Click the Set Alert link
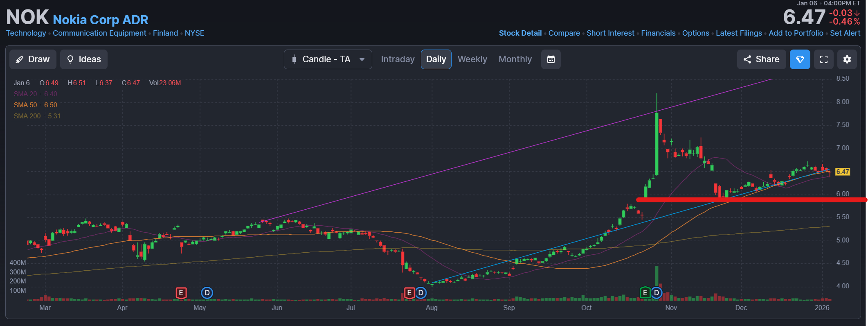Screen dimensions: 868x326 [x=845, y=33]
